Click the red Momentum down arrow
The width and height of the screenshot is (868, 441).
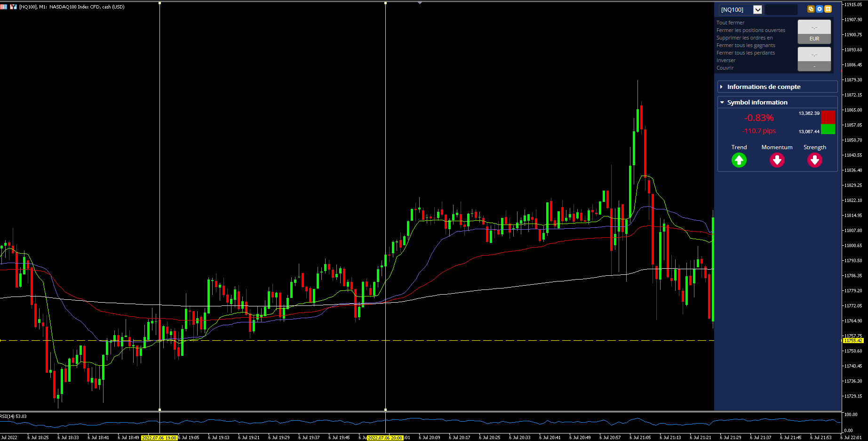777,160
